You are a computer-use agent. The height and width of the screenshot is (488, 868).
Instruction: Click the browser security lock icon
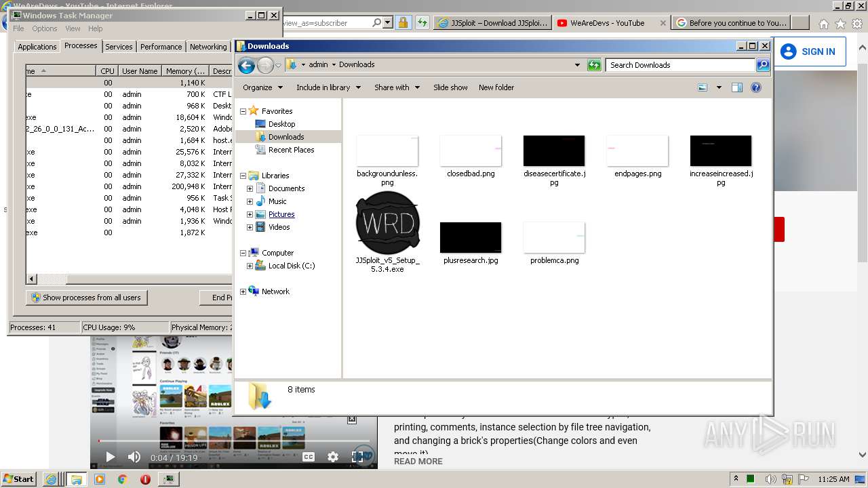pyautogui.click(x=403, y=23)
